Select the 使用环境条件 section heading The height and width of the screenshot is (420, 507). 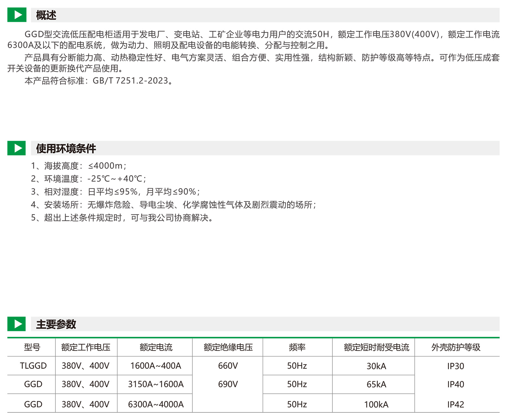66,148
